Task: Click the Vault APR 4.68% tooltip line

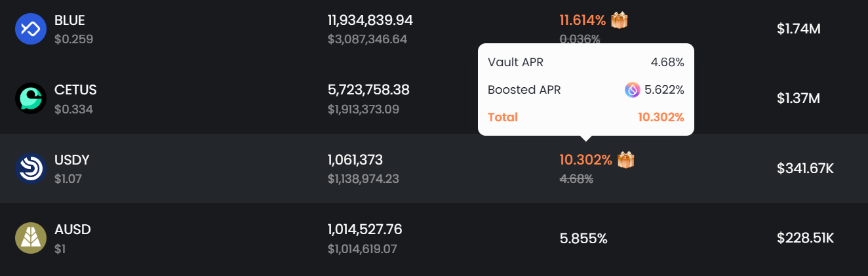Action: (585, 62)
